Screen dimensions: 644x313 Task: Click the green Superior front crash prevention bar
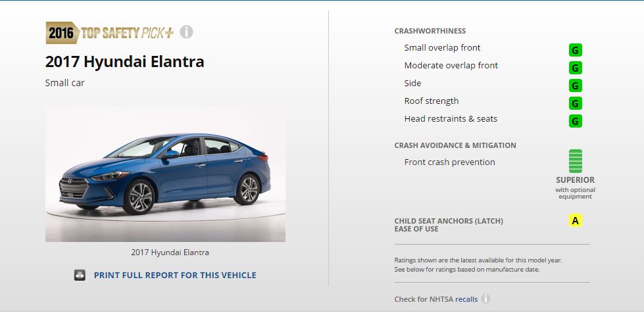pyautogui.click(x=575, y=161)
